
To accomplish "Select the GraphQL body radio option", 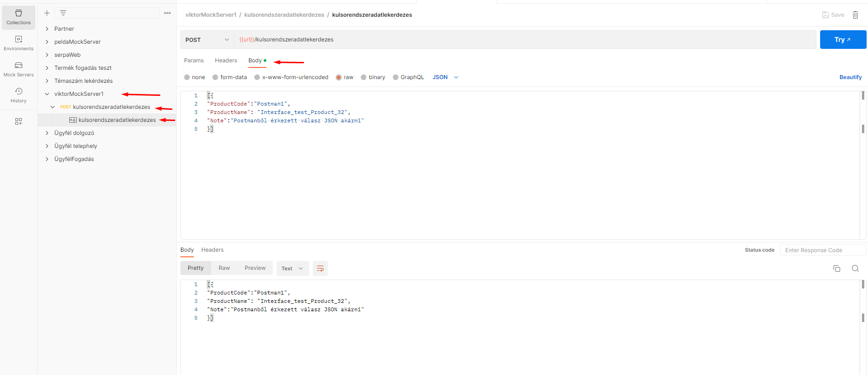I will click(396, 77).
